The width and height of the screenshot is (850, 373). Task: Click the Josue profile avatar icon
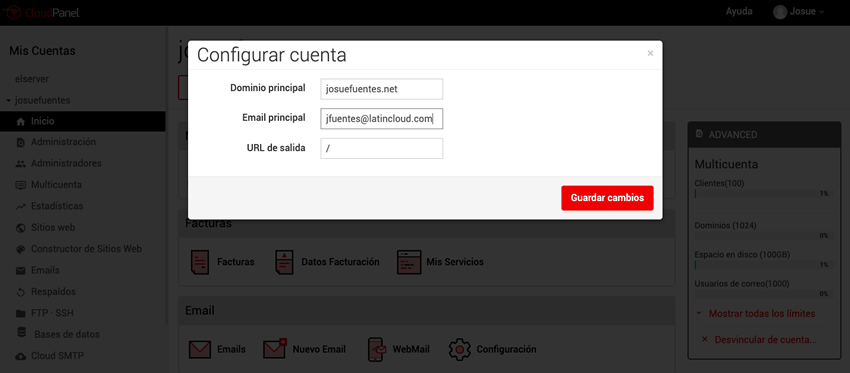[x=780, y=12]
